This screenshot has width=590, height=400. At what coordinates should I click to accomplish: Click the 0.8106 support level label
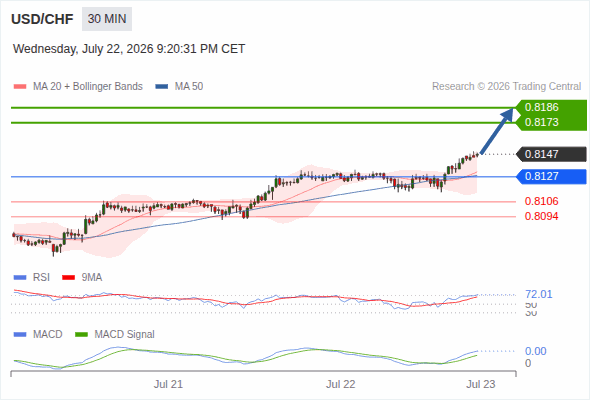click(541, 201)
